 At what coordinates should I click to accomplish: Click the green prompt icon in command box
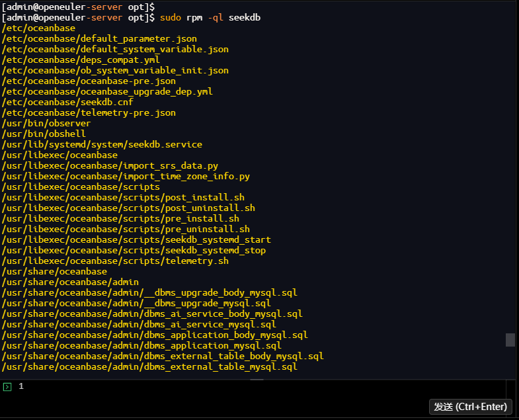pyautogui.click(x=7, y=386)
